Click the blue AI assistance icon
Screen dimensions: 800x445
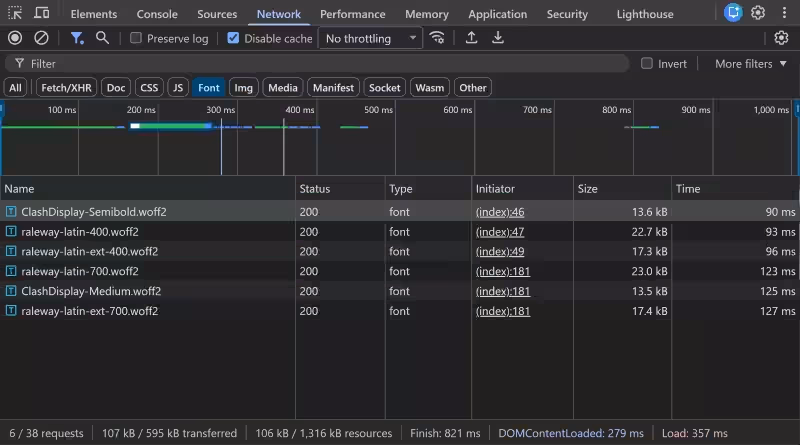click(733, 13)
